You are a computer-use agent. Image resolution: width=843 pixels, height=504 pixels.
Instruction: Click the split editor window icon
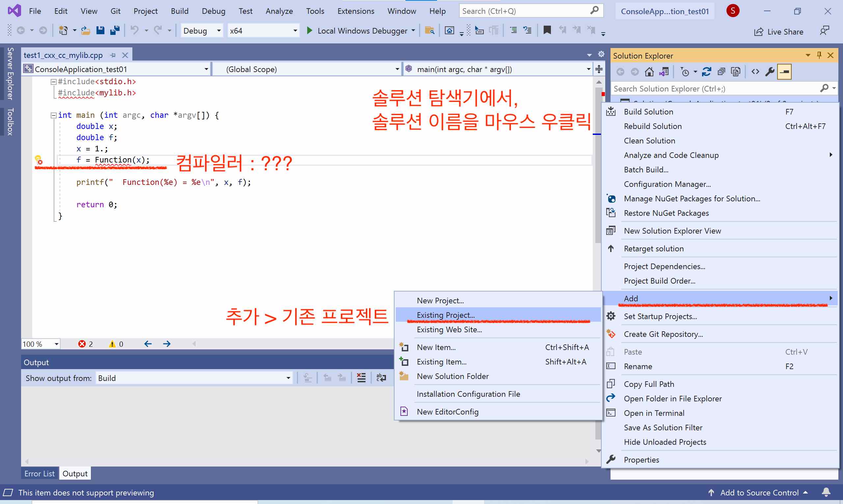point(599,69)
